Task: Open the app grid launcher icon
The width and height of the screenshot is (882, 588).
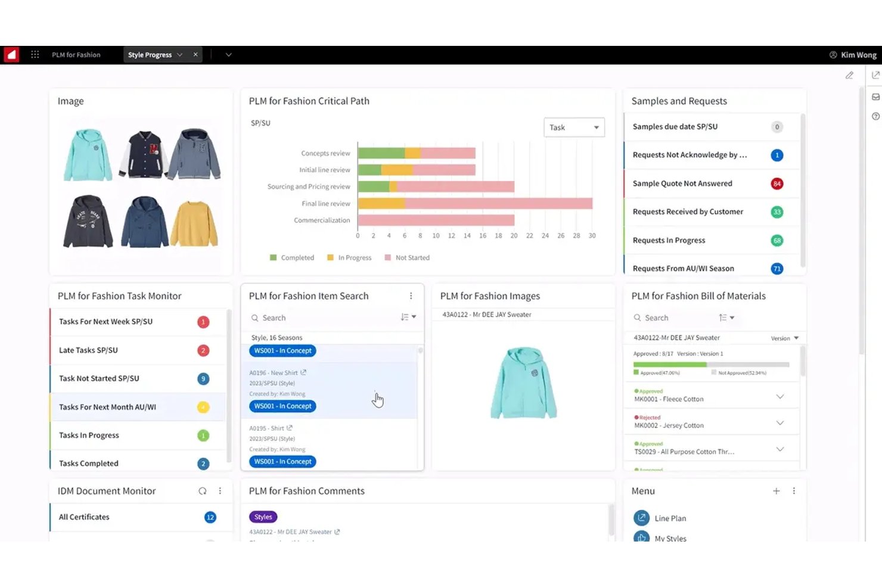Action: (35, 55)
